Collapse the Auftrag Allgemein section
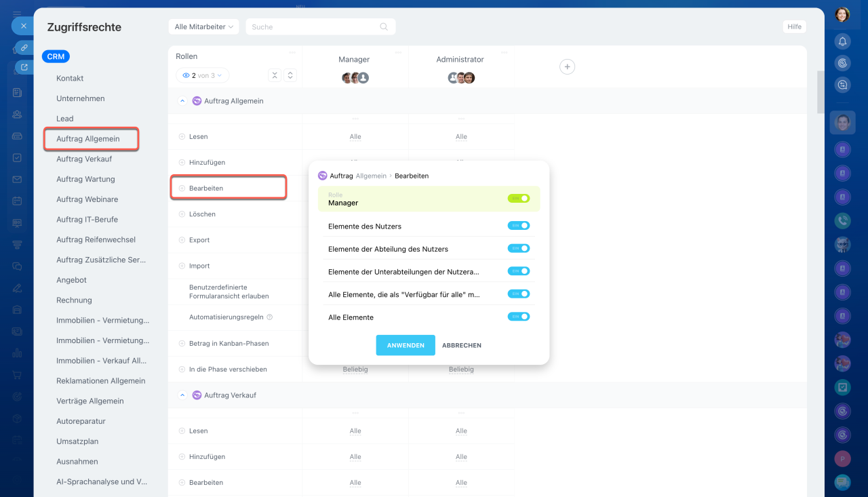868x497 pixels. tap(182, 101)
